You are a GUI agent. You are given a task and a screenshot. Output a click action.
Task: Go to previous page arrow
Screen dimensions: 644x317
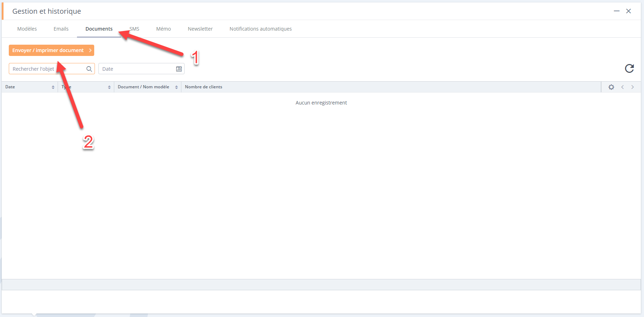click(x=623, y=87)
